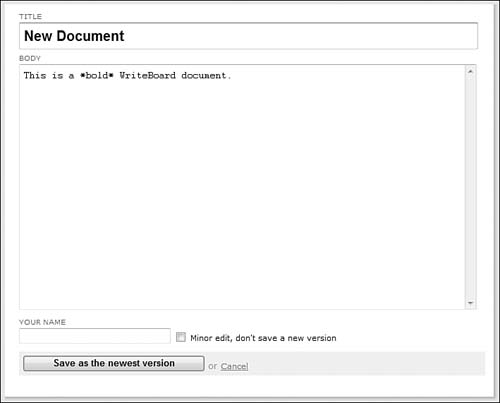
Task: Click the TITLE field label
Action: point(30,16)
